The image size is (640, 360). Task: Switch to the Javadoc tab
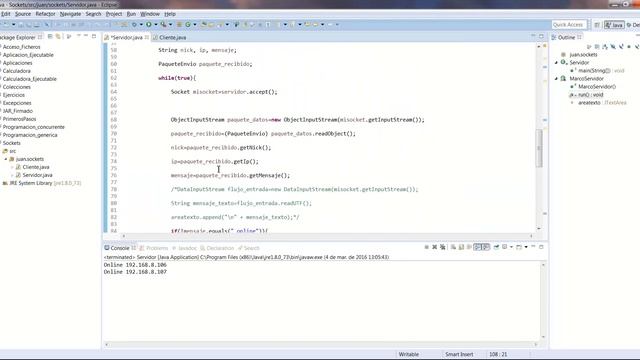click(x=184, y=248)
